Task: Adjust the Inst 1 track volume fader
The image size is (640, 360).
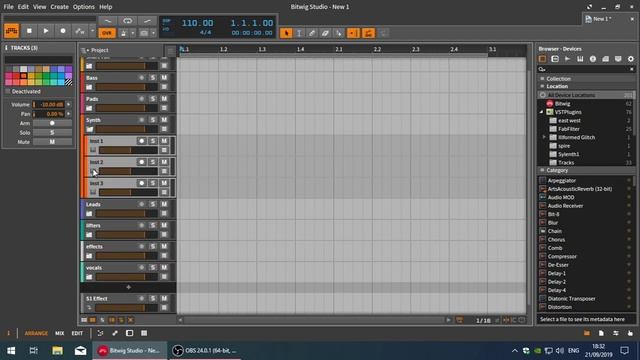Action: [128, 150]
